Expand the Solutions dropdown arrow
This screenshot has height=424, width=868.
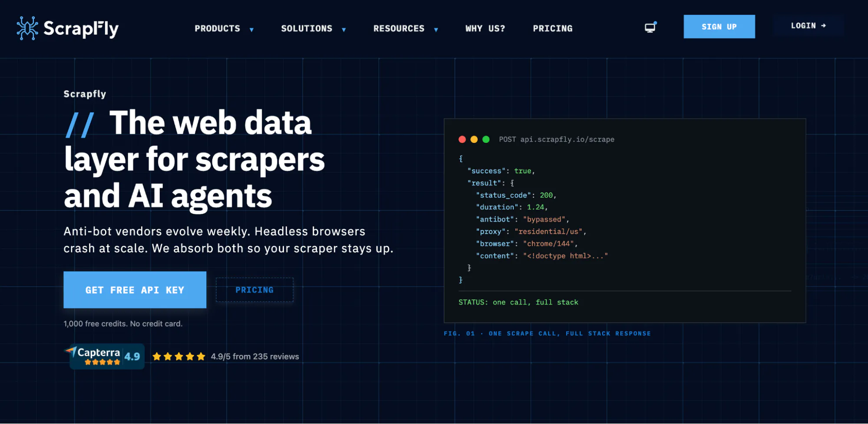coord(344,30)
